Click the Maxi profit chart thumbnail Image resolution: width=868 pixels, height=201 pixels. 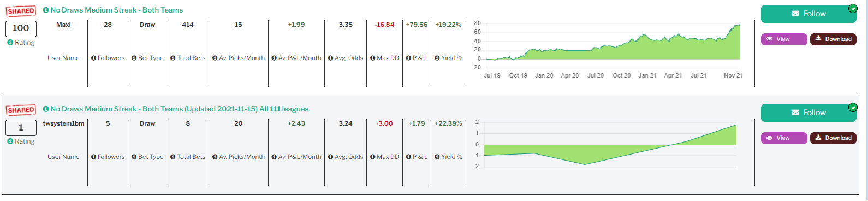point(608,50)
